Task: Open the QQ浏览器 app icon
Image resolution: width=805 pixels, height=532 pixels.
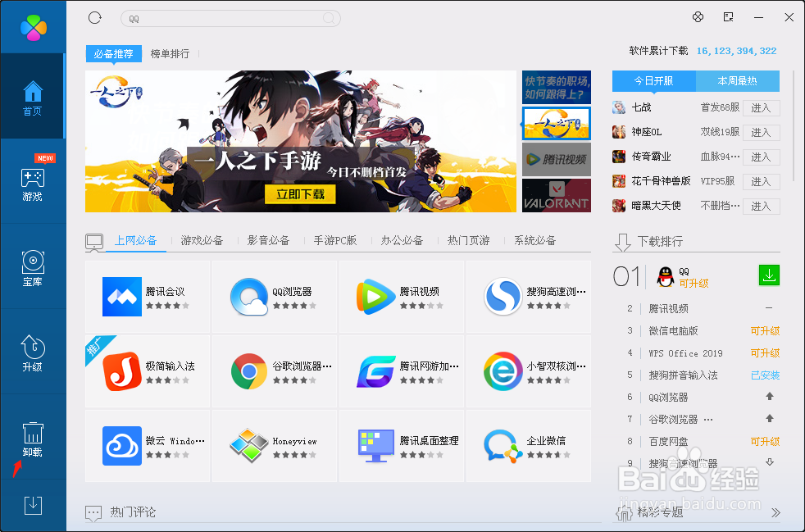Action: coord(249,297)
